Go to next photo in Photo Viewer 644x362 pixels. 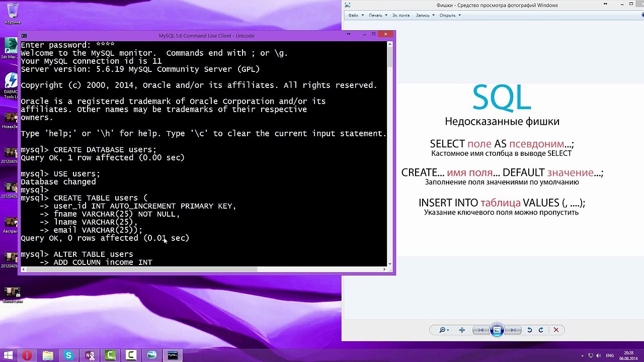coord(513,330)
